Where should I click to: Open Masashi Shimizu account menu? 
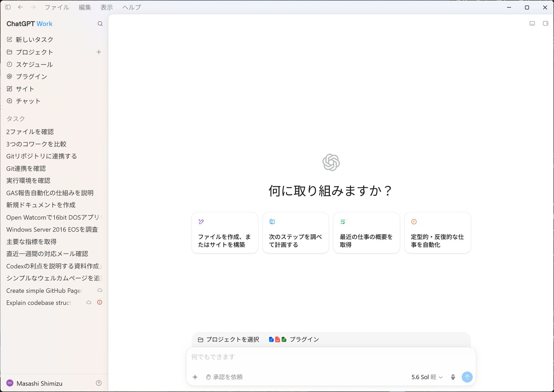(40, 383)
